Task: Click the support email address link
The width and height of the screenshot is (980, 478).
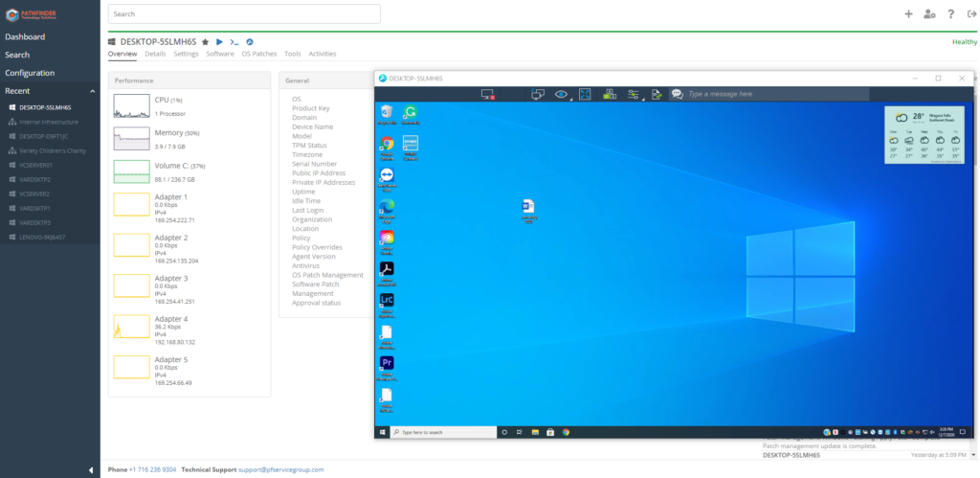Action: pos(280,469)
